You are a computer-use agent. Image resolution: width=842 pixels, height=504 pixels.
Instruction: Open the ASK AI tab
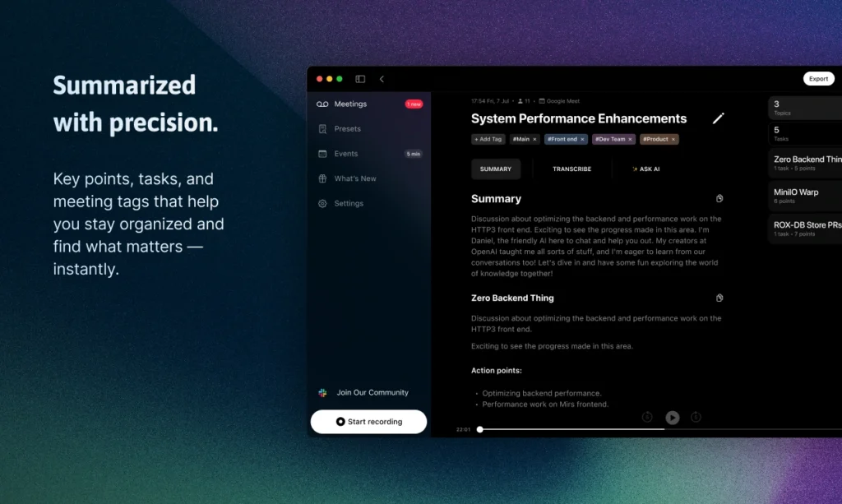(646, 169)
